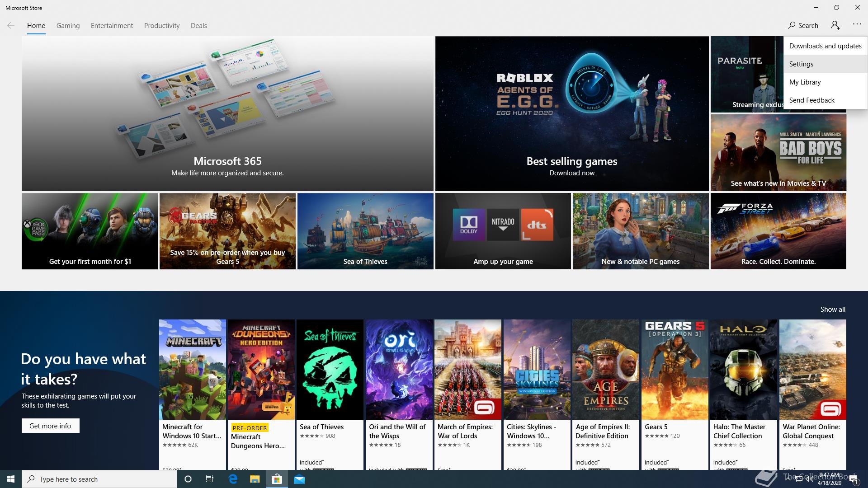Switch to the Gaming tab
The image size is (868, 488).
point(68,26)
